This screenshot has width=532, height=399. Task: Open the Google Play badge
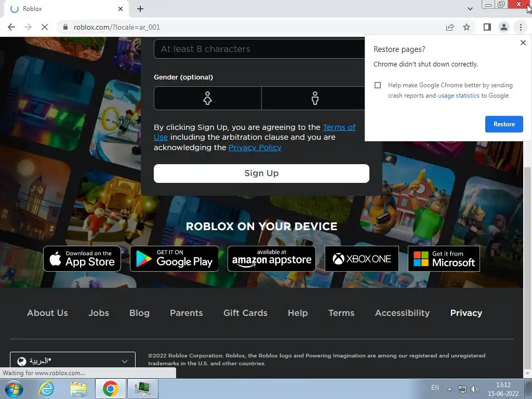pos(174,259)
